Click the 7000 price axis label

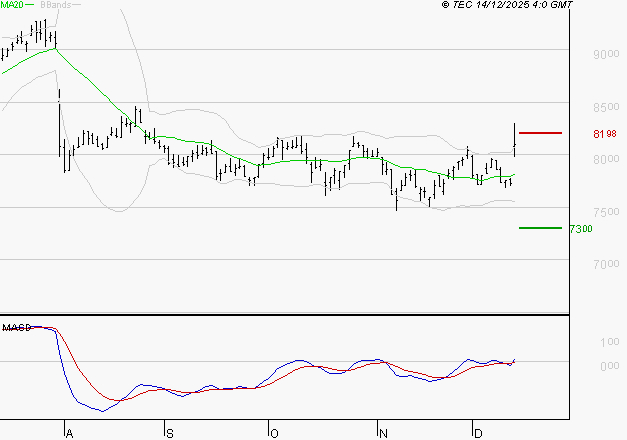point(606,264)
